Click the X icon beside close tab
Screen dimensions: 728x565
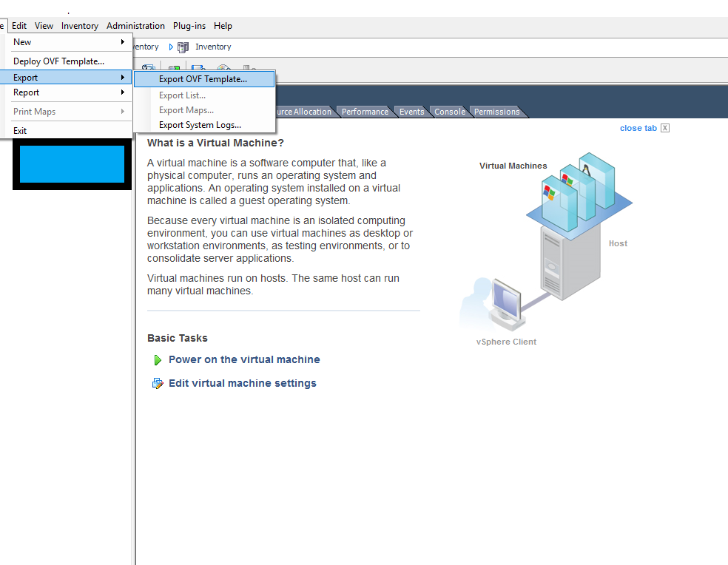pos(665,128)
